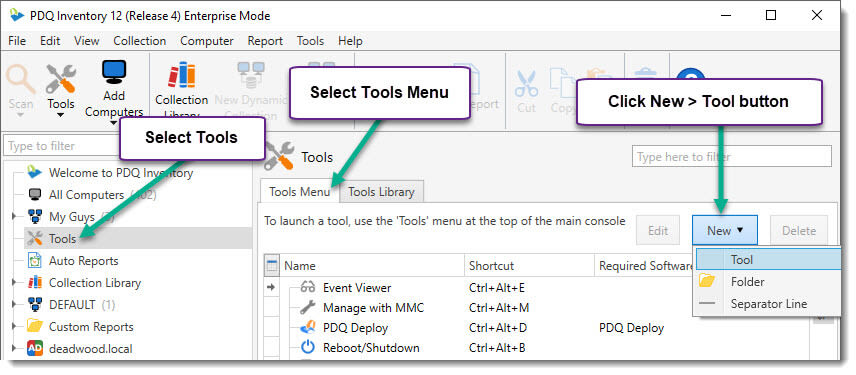Expand the deadwood.local tree node

[14, 349]
